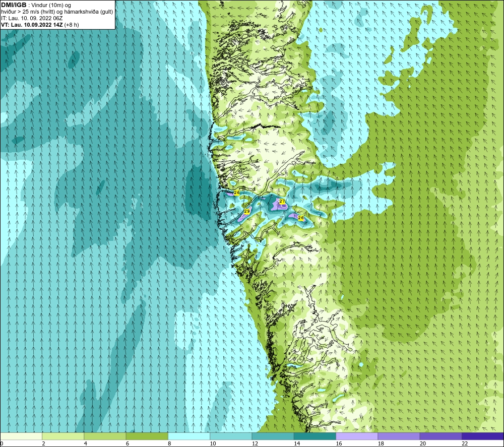The height and width of the screenshot is (447, 504).
Task: Click the dark teal 14–16 m/s legend swatch
Action: click(315, 436)
